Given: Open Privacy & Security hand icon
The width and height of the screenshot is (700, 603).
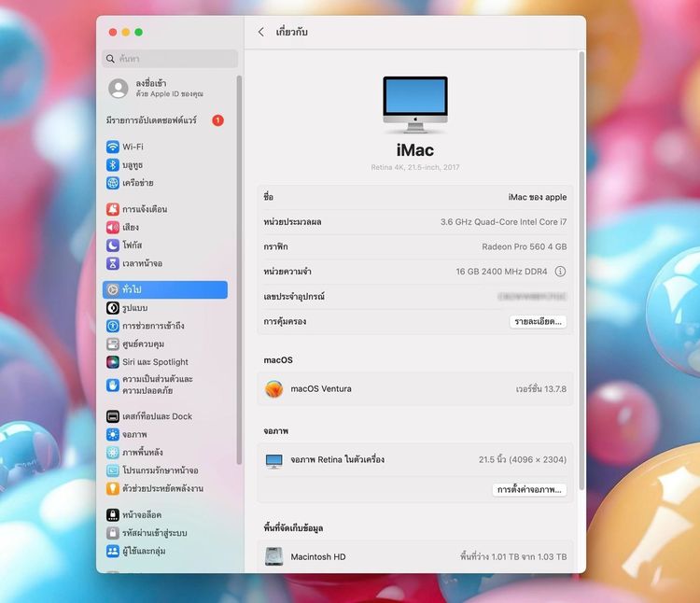Looking at the screenshot, I should point(113,385).
